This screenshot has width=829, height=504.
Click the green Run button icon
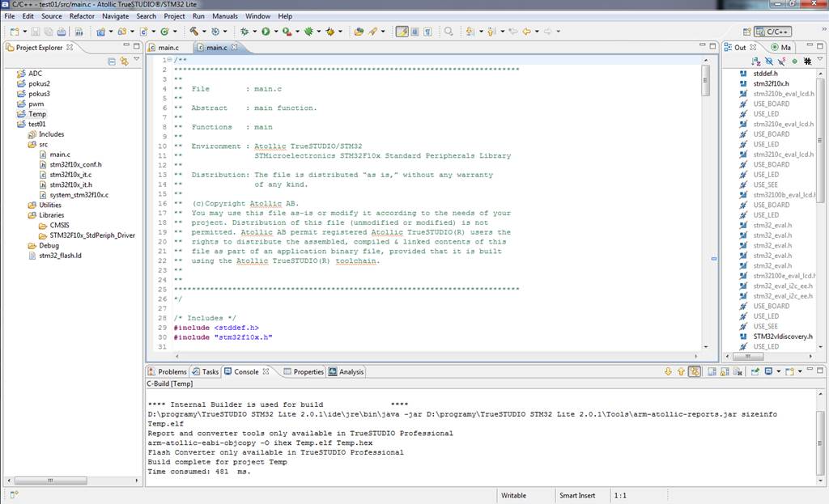coord(266,32)
